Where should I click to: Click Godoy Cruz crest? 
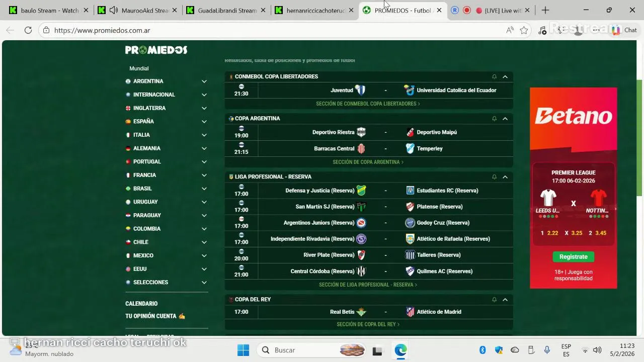410,223
